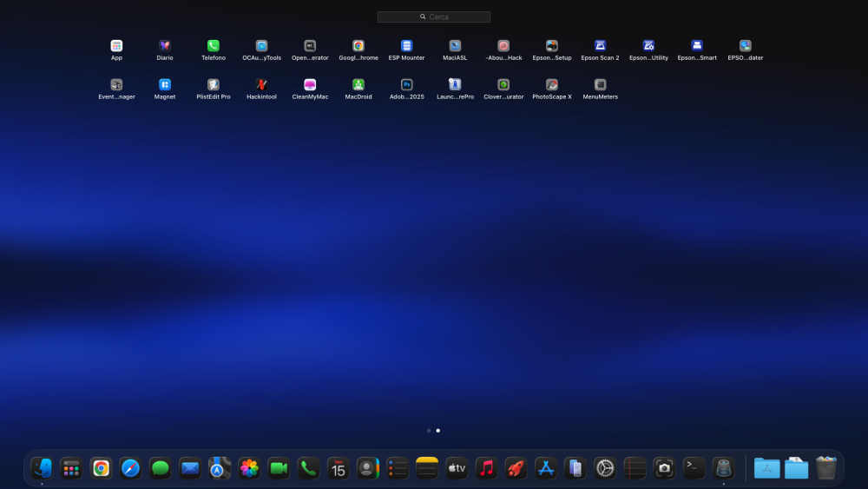Open the App Store from the Dock
The width and height of the screenshot is (868, 489).
tap(545, 468)
